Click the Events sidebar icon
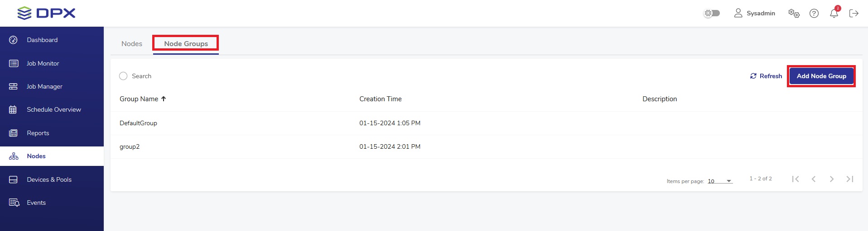The image size is (868, 231). point(14,203)
